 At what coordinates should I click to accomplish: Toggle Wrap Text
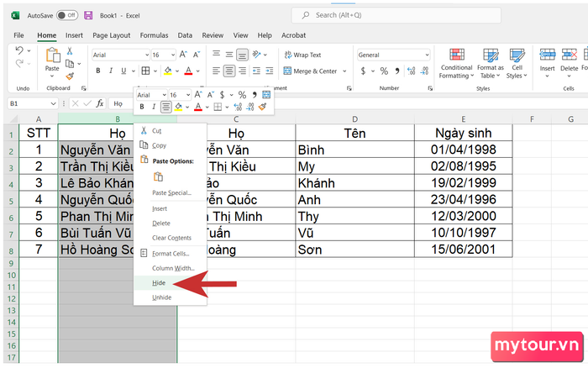click(x=302, y=55)
